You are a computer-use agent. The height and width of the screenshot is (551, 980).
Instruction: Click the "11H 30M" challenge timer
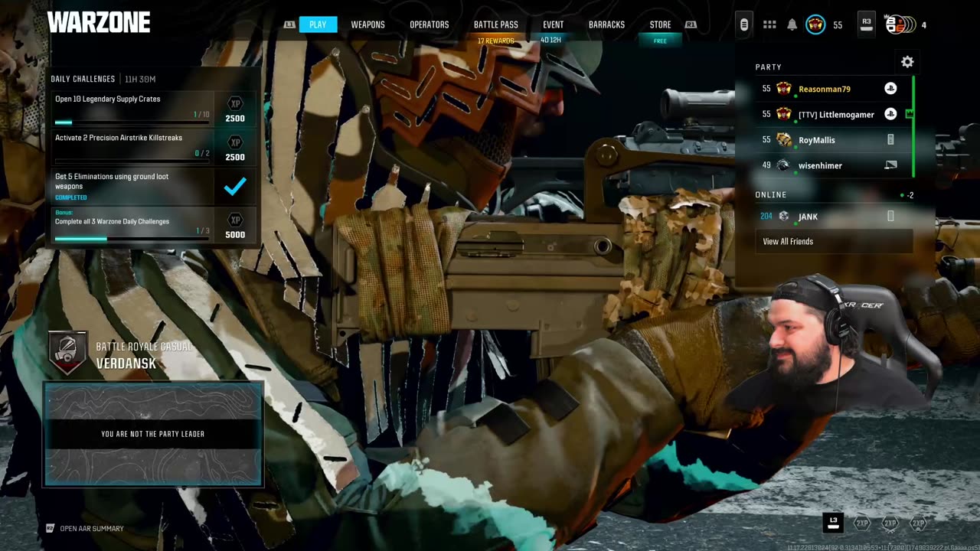click(140, 79)
